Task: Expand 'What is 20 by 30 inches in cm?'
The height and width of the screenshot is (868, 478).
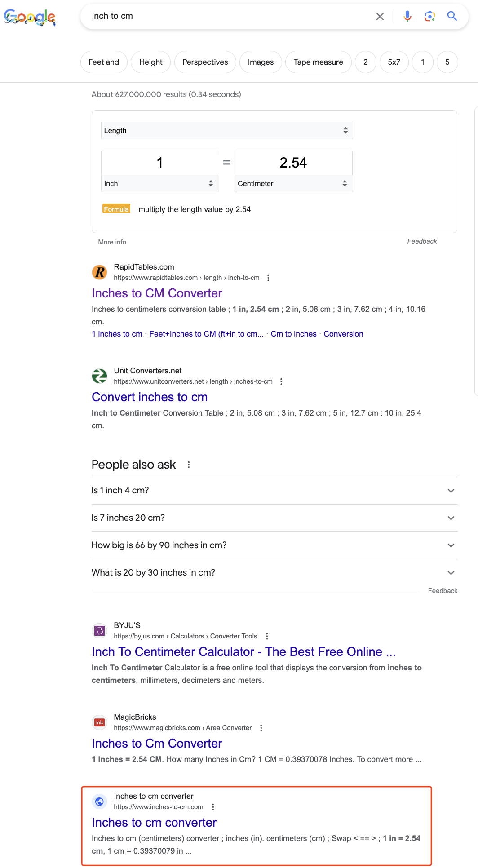Action: click(274, 573)
